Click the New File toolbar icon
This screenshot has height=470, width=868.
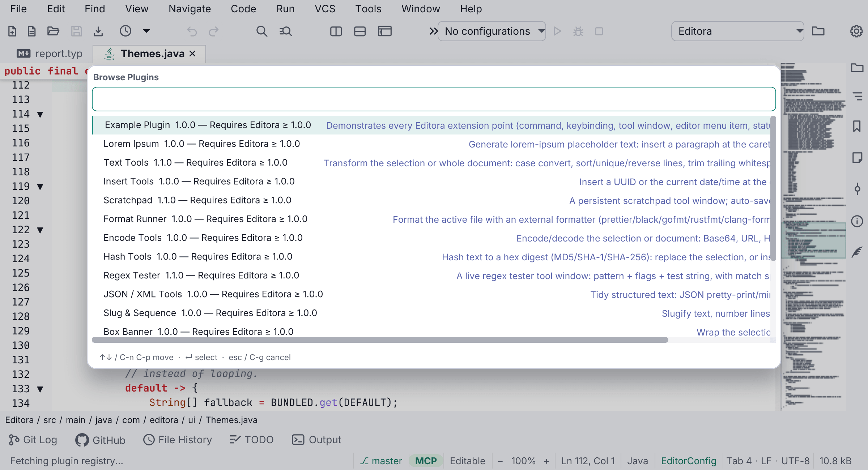point(12,31)
